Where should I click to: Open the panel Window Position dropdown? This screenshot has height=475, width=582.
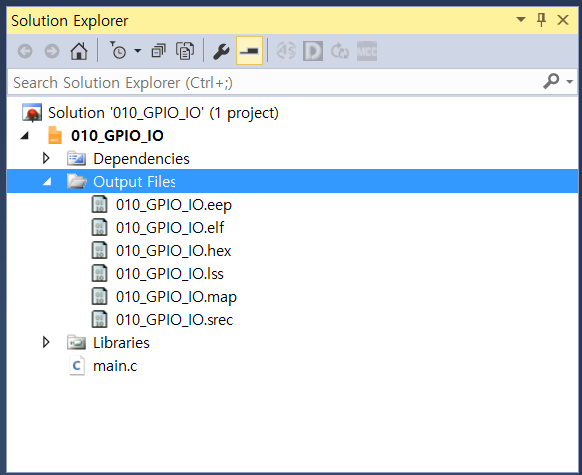pos(521,19)
